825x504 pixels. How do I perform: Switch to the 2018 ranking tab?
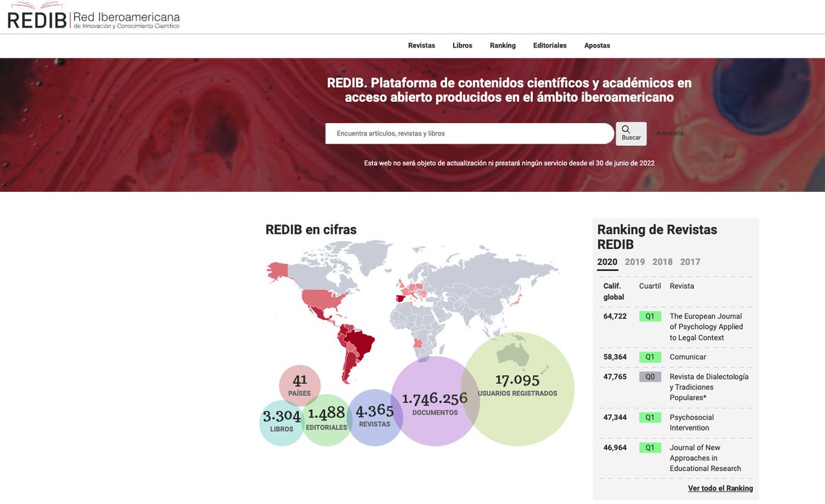click(662, 262)
